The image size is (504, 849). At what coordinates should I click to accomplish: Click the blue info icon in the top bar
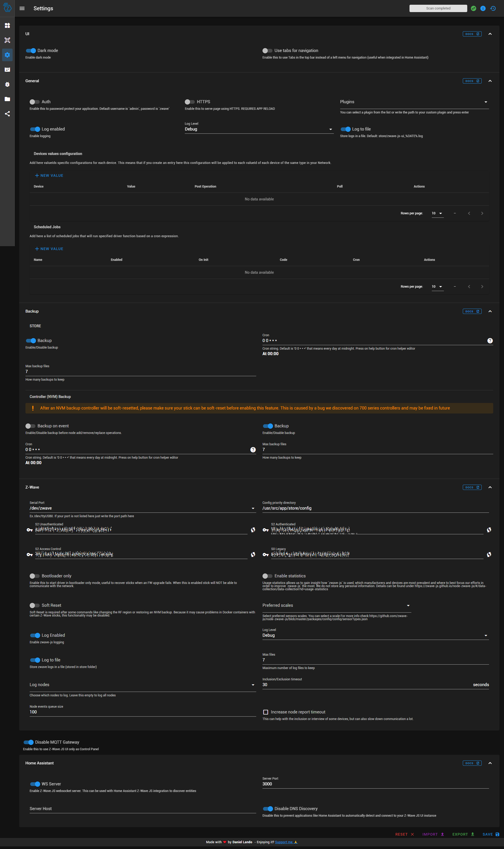click(x=483, y=8)
